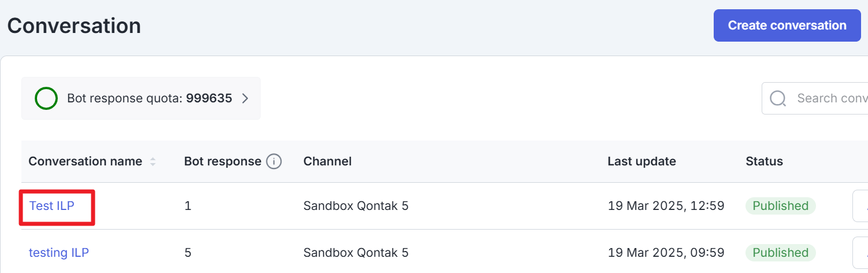Open the action button in testing ILP row
Viewport: 868px width, 273px height.
[860, 253]
